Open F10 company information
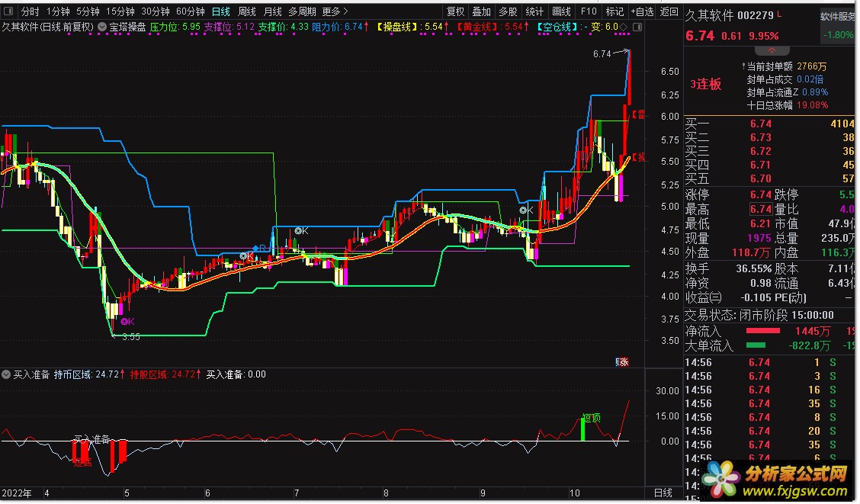Screen dimensions: 860x504 589,11
